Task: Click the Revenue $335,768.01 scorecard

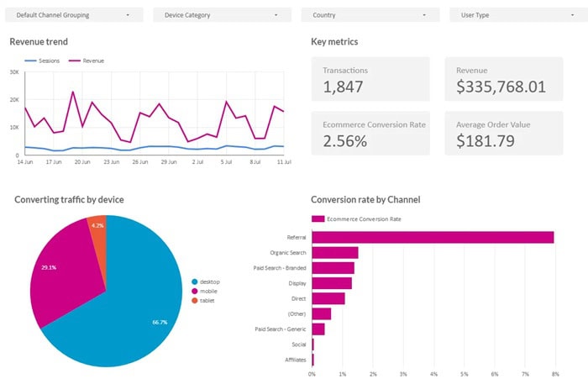Action: 504,79
